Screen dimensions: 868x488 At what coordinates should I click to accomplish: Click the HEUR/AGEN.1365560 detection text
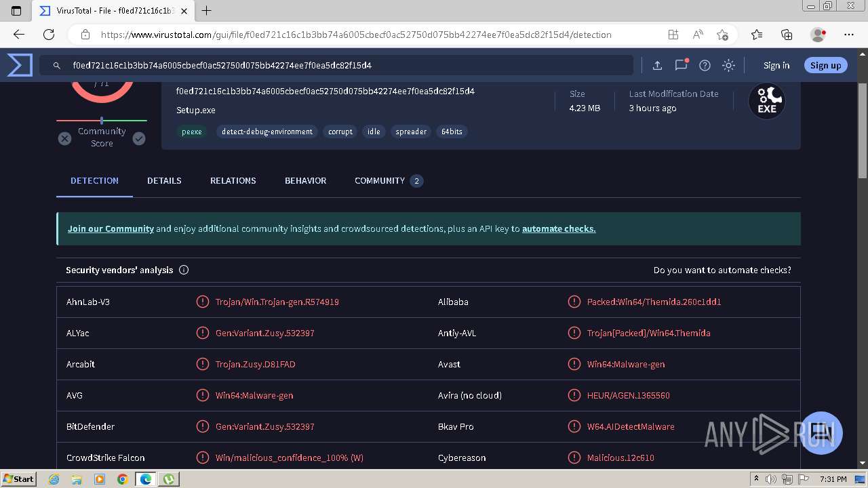coord(629,395)
